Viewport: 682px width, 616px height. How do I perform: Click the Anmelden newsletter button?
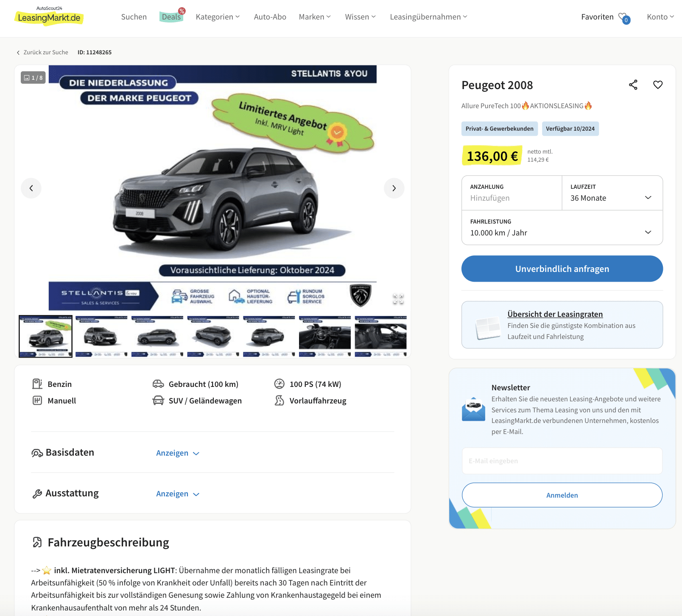pyautogui.click(x=562, y=495)
